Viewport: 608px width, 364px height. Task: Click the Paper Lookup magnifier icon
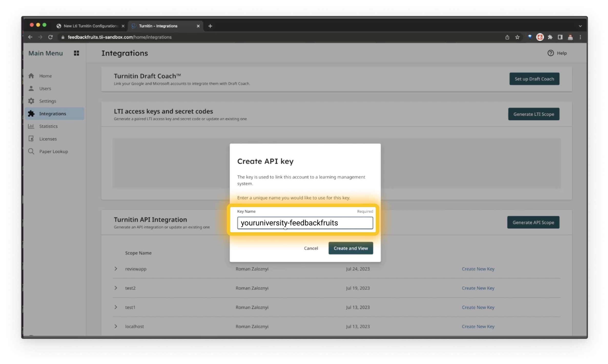[x=31, y=151]
